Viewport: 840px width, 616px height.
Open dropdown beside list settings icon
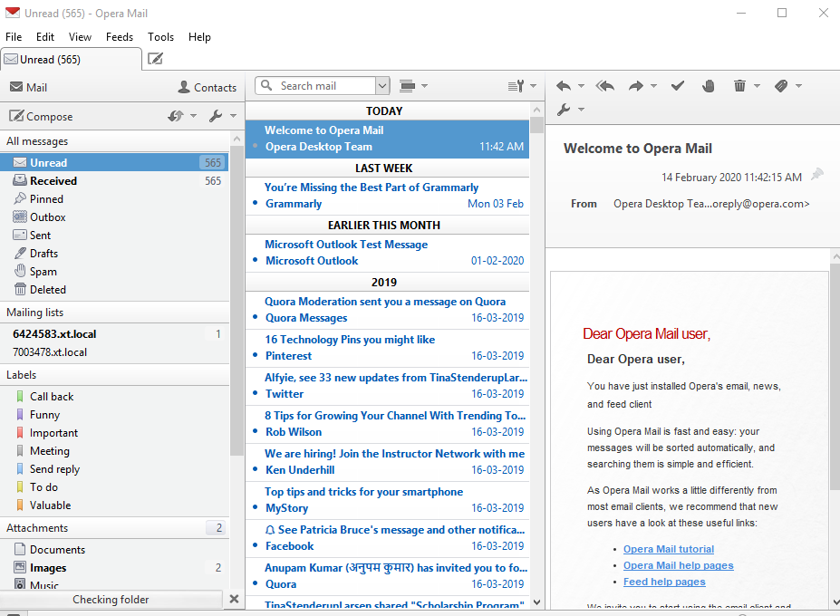point(533,86)
